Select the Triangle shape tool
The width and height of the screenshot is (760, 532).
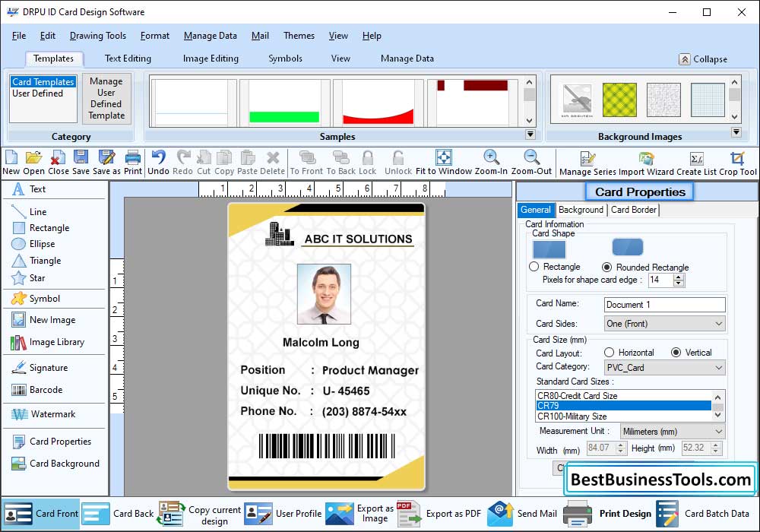point(36,261)
